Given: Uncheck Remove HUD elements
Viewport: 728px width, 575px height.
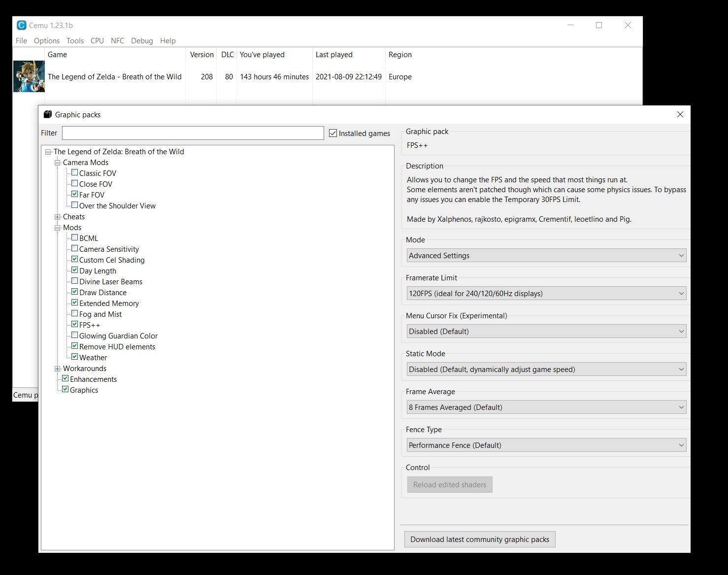Looking at the screenshot, I should pyautogui.click(x=74, y=346).
